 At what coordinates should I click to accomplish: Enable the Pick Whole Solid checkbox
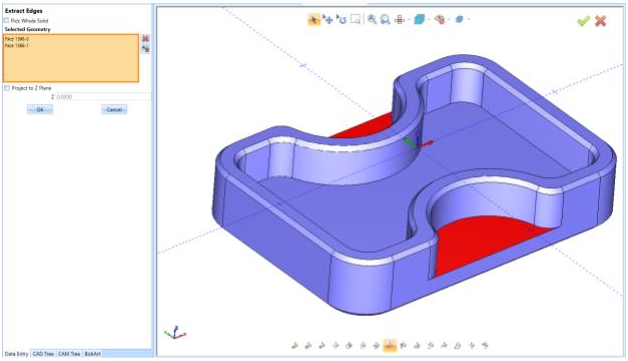click(6, 20)
